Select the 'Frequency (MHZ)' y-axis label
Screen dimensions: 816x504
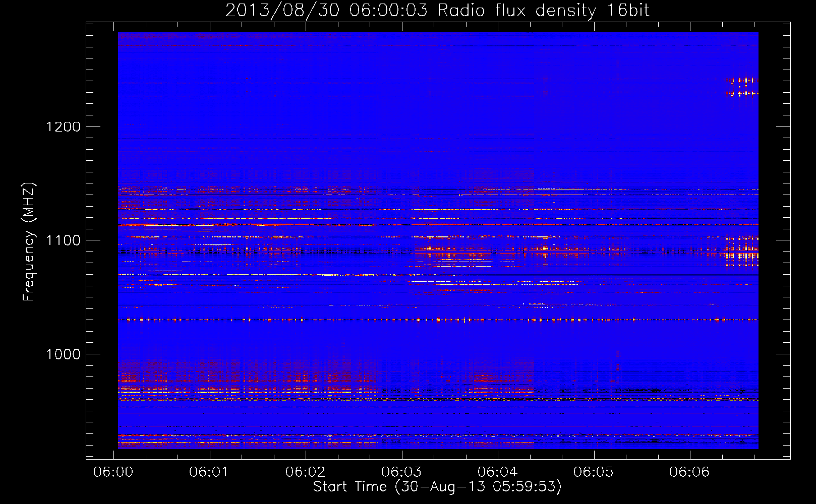coord(29,242)
